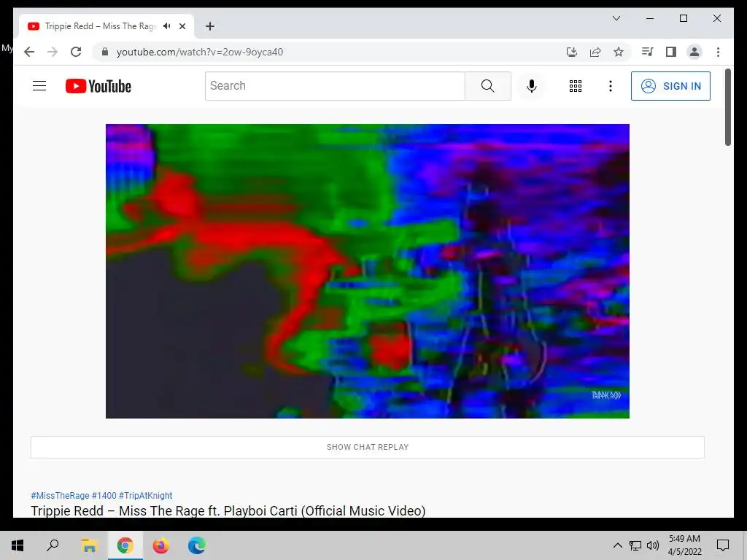Open a new tab
747x560 pixels.
(x=210, y=26)
